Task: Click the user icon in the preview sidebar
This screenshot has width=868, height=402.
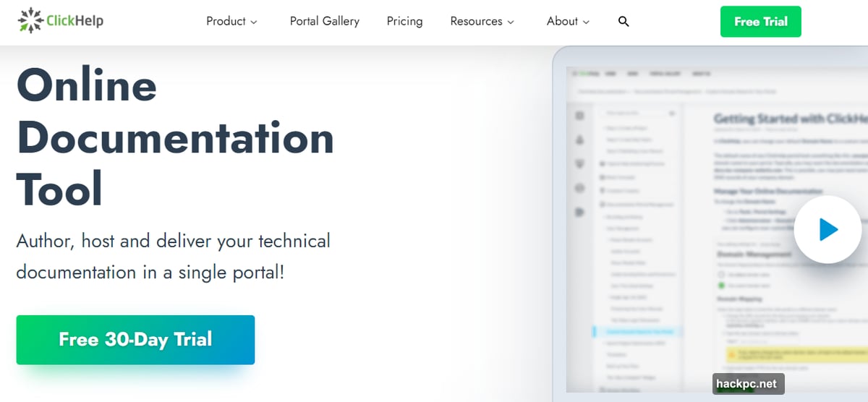Action: [x=579, y=140]
